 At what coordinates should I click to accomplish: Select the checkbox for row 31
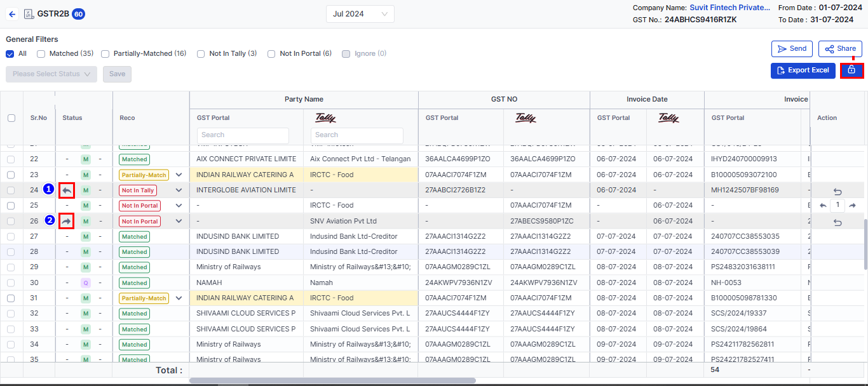click(x=11, y=298)
